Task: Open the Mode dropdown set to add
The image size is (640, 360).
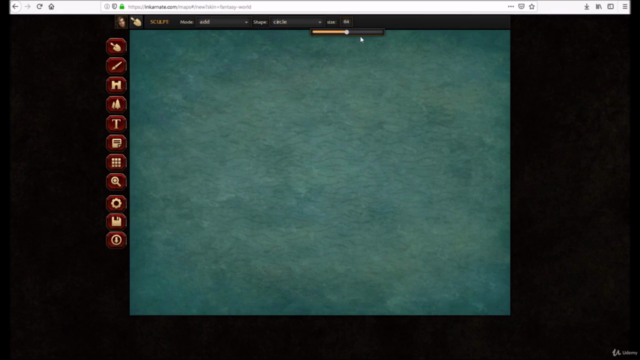Action: pyautogui.click(x=223, y=22)
